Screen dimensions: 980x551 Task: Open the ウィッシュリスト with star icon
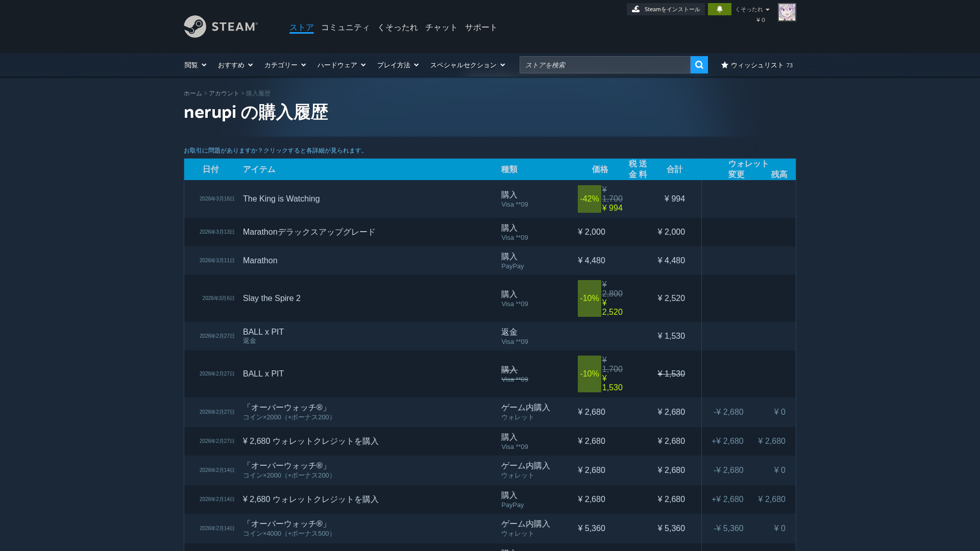(756, 65)
